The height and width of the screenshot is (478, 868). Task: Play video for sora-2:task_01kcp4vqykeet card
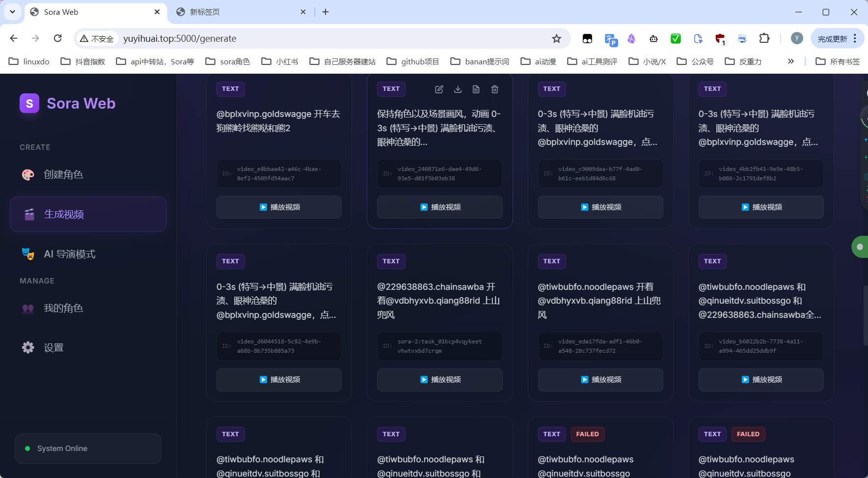[439, 380]
